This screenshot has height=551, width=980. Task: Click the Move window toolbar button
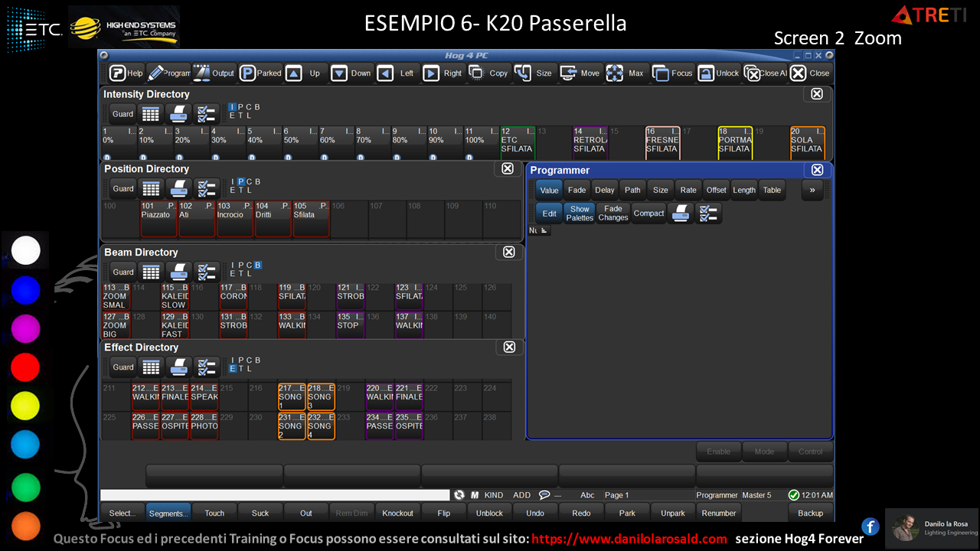click(x=580, y=73)
